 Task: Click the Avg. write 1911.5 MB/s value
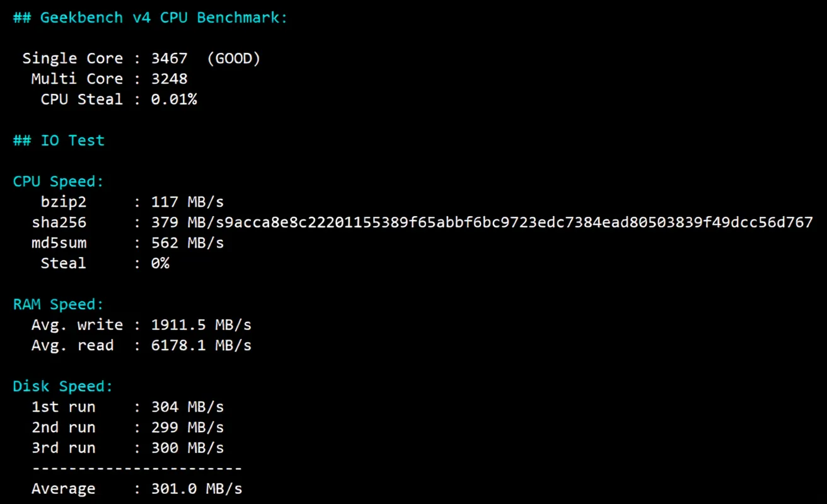tap(201, 325)
